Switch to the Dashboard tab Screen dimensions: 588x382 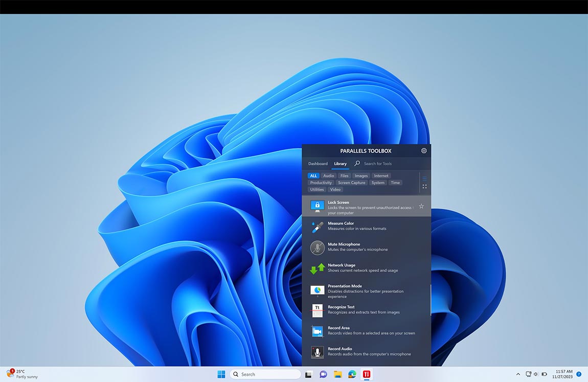[x=318, y=164]
